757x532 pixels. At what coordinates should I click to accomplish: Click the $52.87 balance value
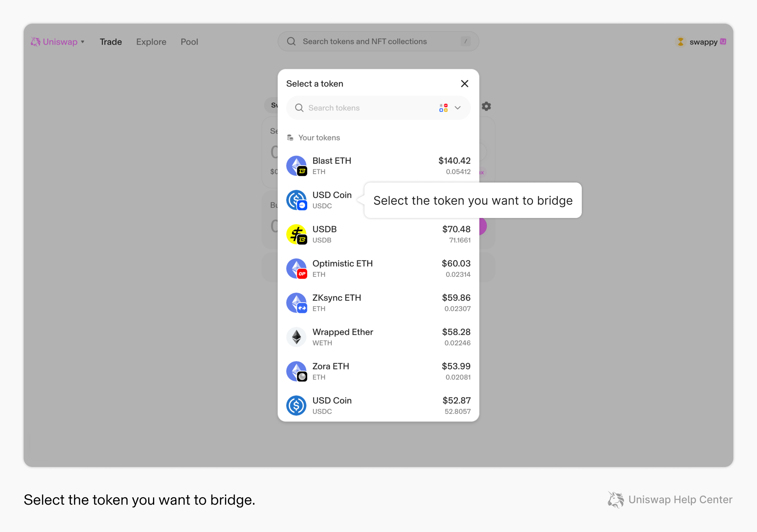456,400
